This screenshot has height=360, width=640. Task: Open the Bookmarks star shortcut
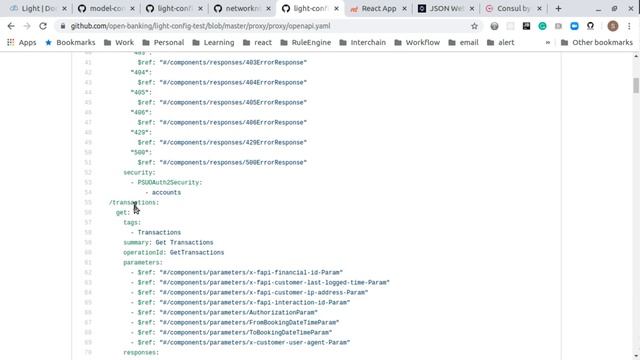[x=70, y=42]
